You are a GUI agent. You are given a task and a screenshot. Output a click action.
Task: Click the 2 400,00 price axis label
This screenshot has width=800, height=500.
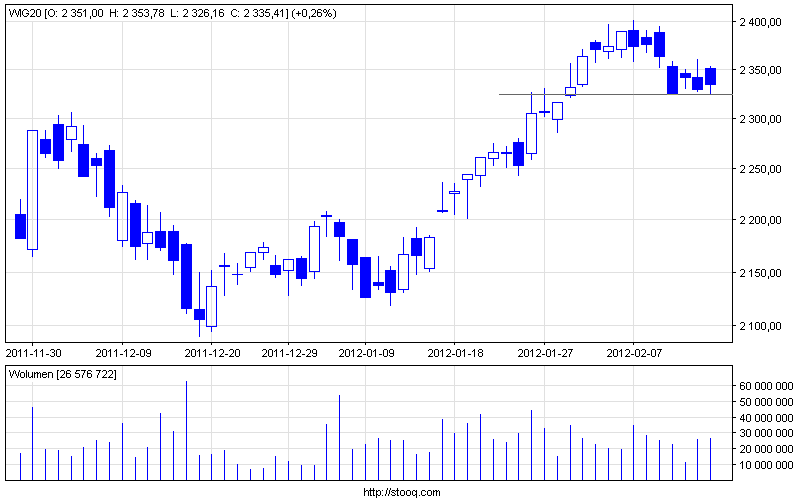pos(760,22)
